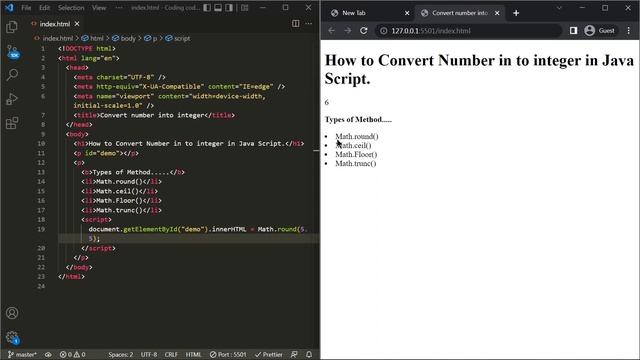Click Math.trunc() in the browser list
The width and height of the screenshot is (640, 360).
[x=356, y=163]
